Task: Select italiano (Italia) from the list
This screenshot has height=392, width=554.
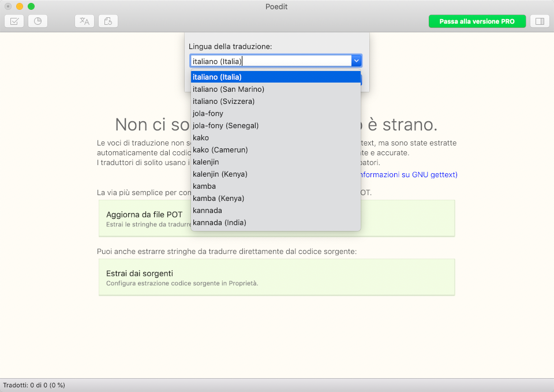Action: point(276,77)
